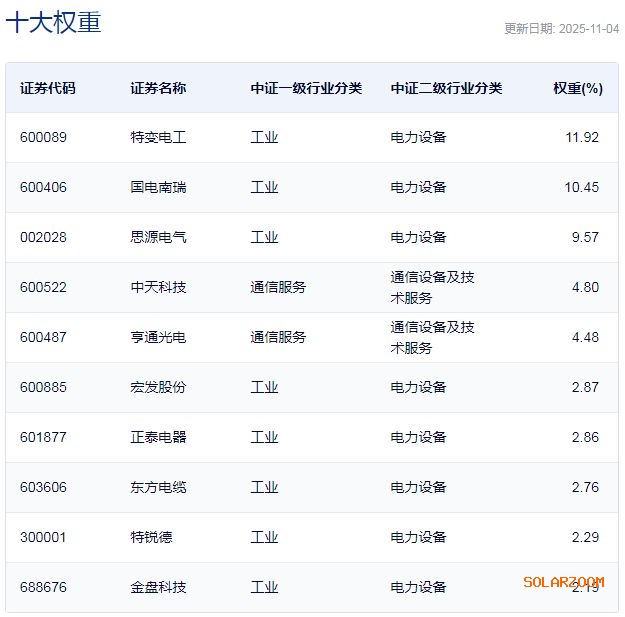This screenshot has width=625, height=617.
Task: Click the 电力设备 cell for 正泰电器
Action: tap(418, 437)
